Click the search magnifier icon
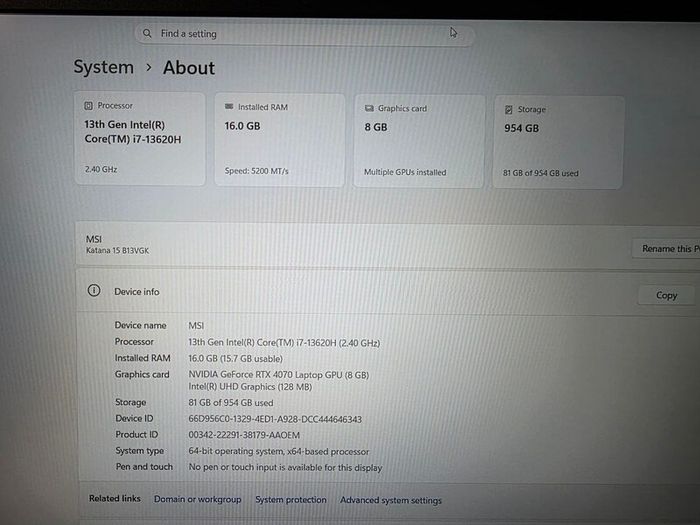Screen dimensions: 700x525 pos(147,33)
